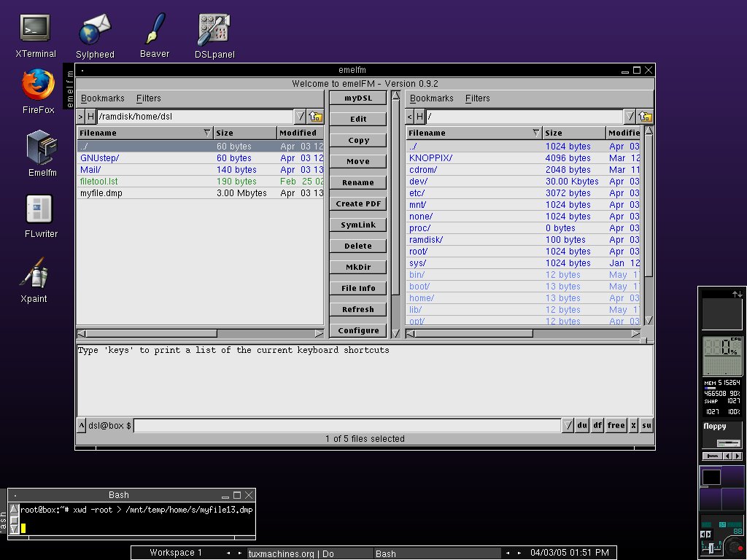Screen dimensions: 747x560
Task: Click the floppy mount dock applet
Action: point(721,435)
